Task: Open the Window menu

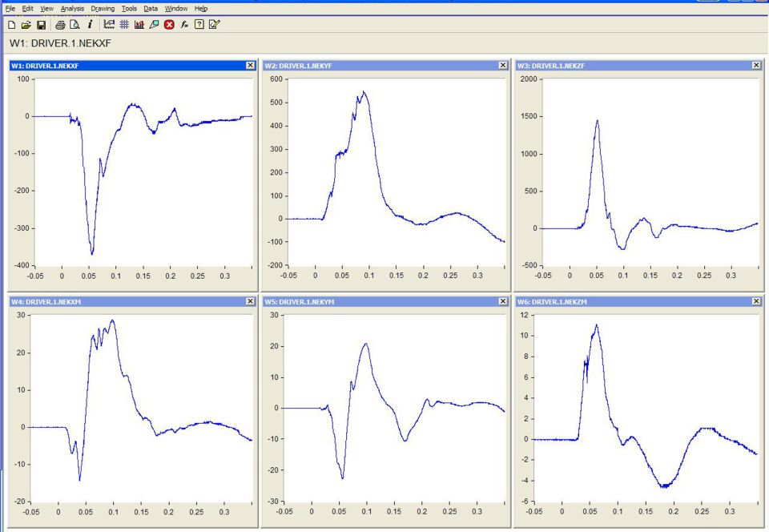Action: pyautogui.click(x=176, y=9)
